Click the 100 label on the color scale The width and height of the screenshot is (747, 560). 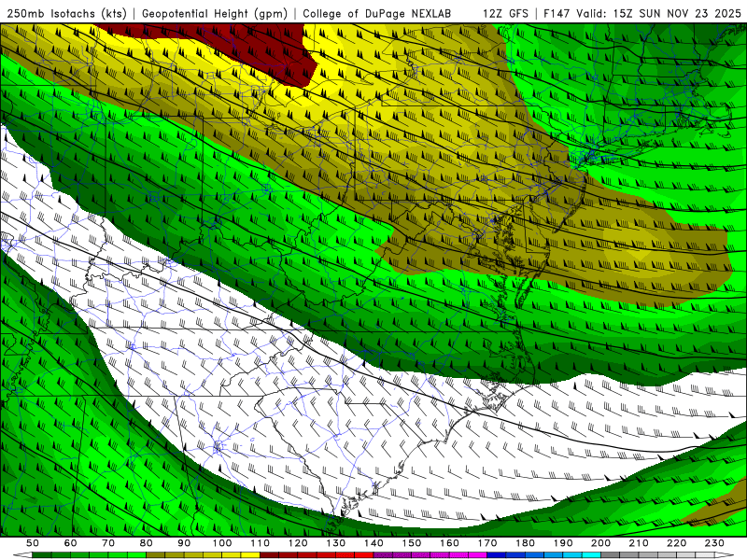pyautogui.click(x=222, y=543)
